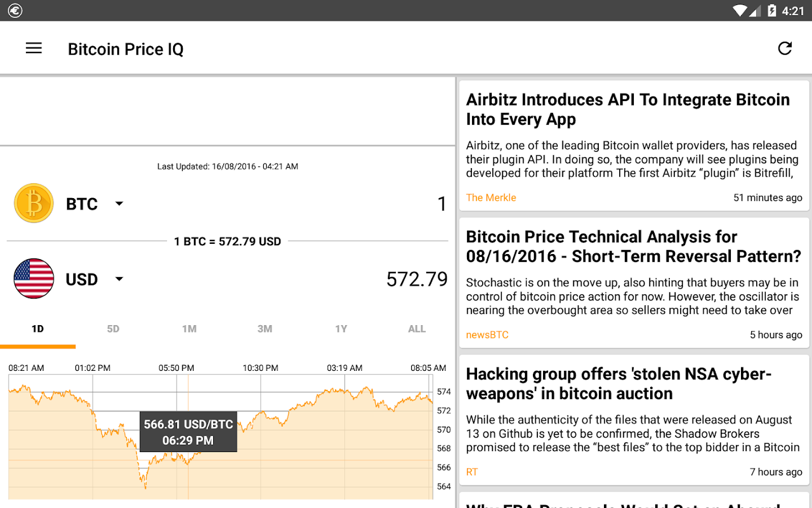The height and width of the screenshot is (508, 812).
Task: Click the 566.81 USD/BTC chart tooltip
Action: coord(188,432)
